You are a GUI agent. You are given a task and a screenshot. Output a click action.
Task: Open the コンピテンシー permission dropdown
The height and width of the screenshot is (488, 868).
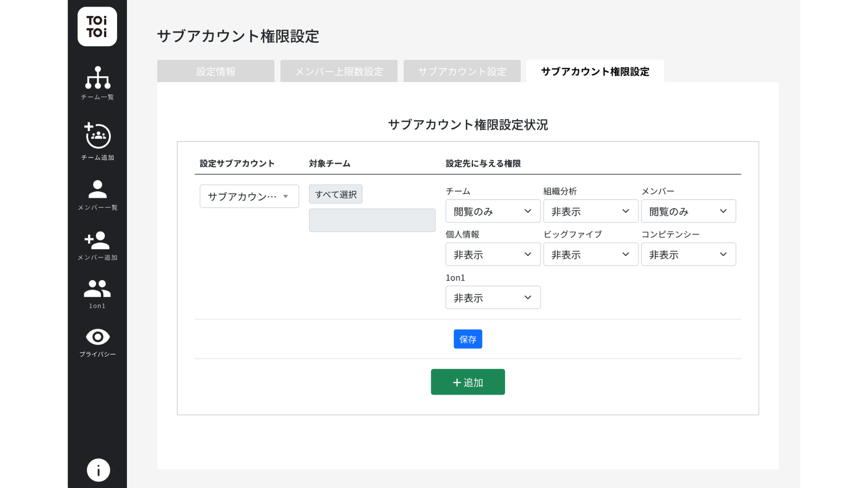pos(689,254)
